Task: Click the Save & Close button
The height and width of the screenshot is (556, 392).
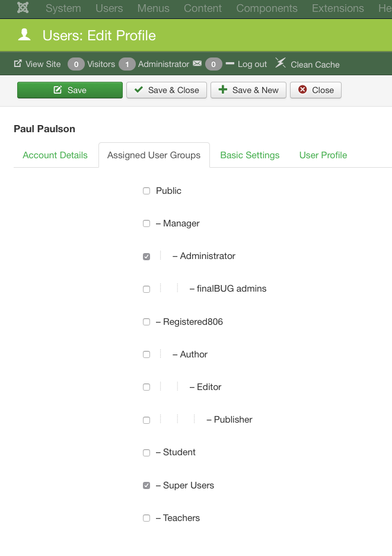Action: click(x=167, y=90)
